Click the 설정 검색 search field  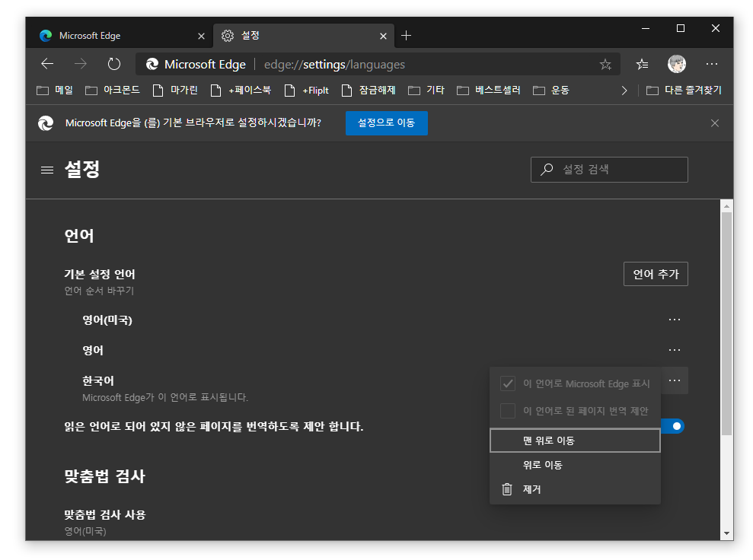609,170
